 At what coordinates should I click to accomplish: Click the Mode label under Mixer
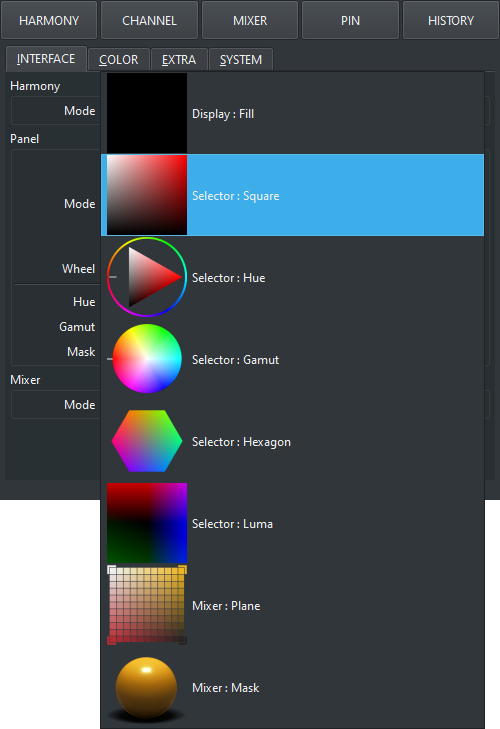[80, 404]
